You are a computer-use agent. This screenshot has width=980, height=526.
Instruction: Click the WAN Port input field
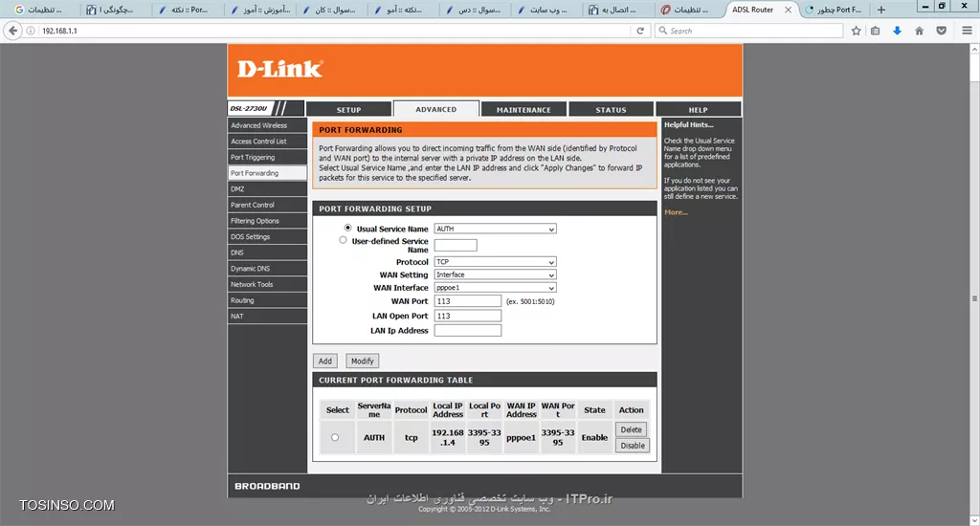(x=467, y=301)
